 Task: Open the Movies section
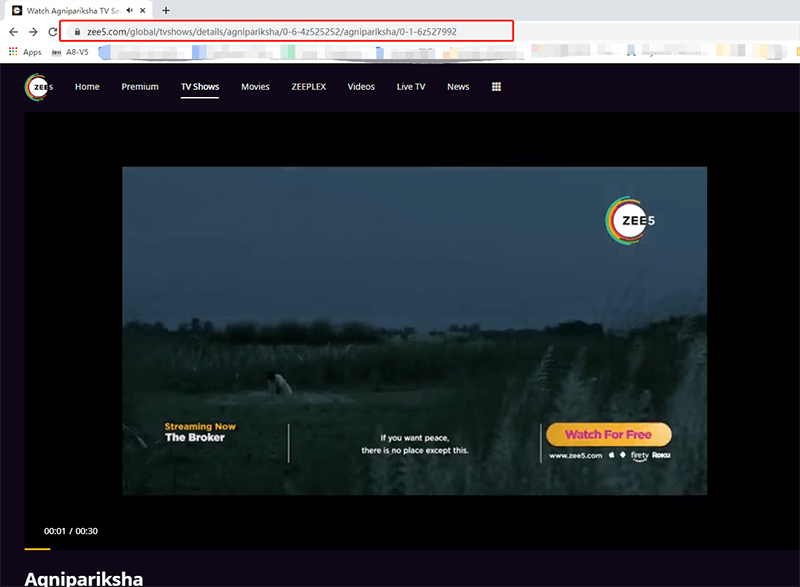(x=255, y=87)
